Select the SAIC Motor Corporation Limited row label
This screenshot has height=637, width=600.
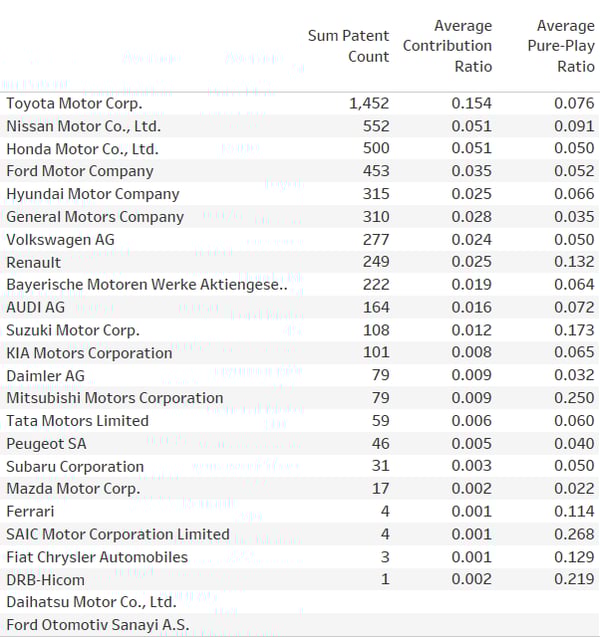(x=118, y=534)
